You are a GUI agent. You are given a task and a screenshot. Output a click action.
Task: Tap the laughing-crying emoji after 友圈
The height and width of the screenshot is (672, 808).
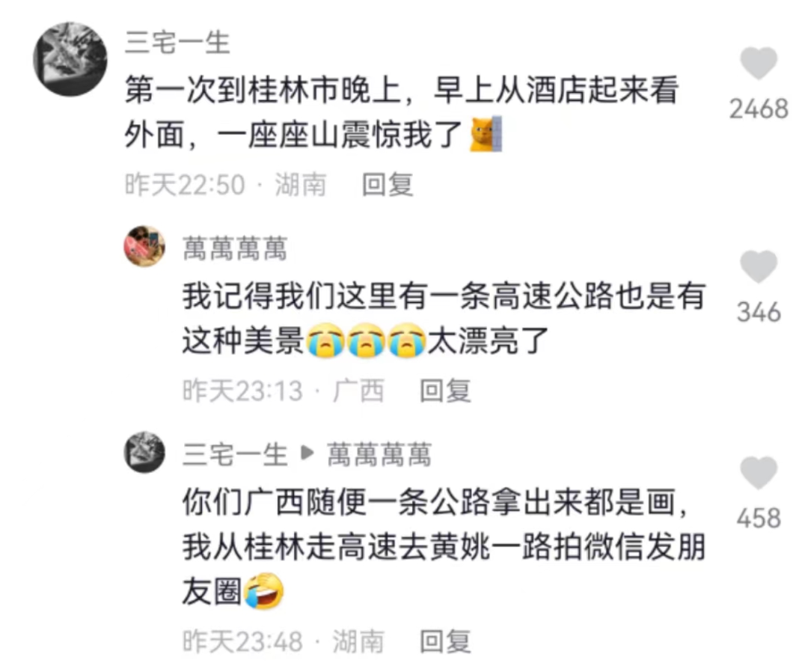[264, 590]
